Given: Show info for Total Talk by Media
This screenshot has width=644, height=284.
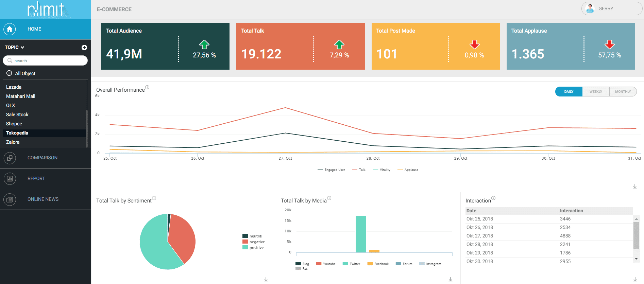Looking at the screenshot, I should pyautogui.click(x=329, y=198).
